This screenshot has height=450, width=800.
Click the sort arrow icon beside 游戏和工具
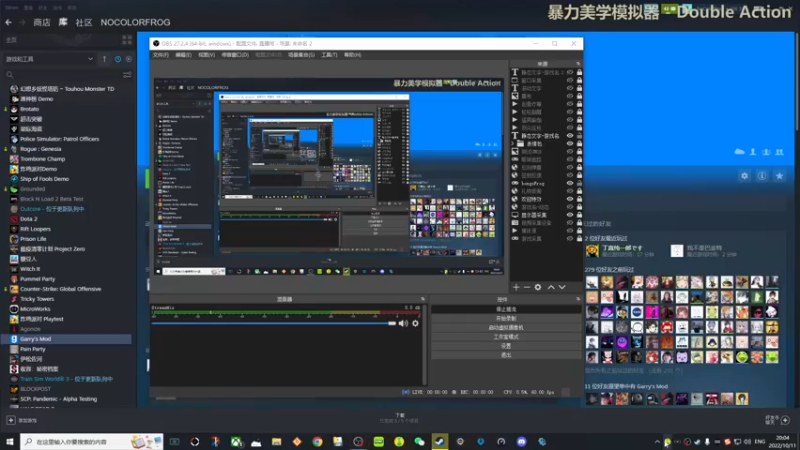pyautogui.click(x=104, y=59)
